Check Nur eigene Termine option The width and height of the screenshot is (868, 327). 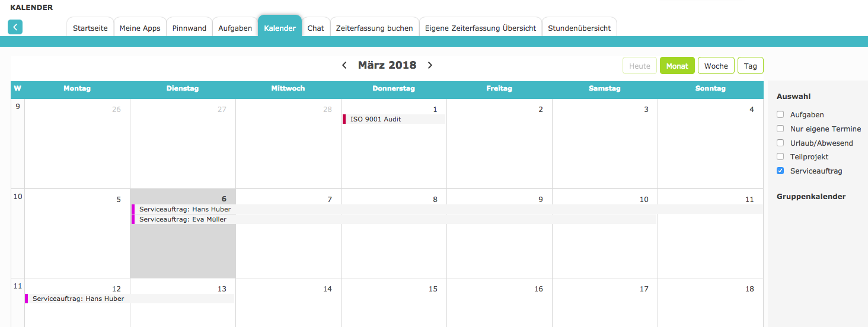pos(781,129)
